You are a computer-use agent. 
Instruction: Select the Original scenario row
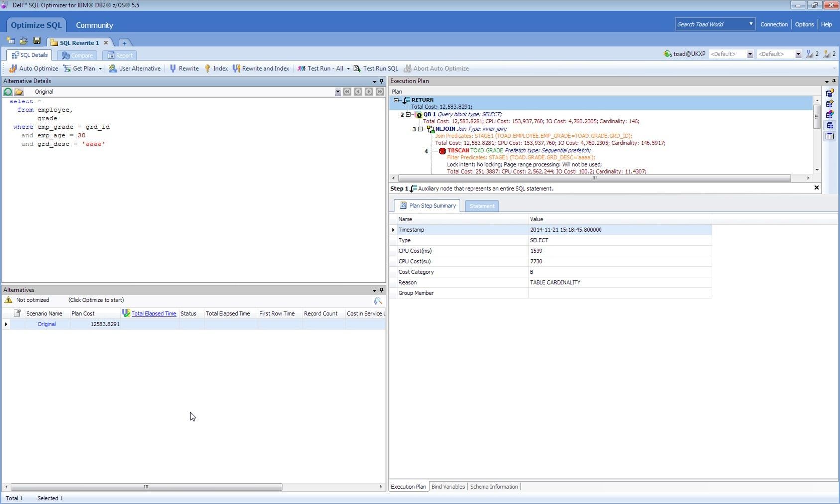click(x=194, y=324)
